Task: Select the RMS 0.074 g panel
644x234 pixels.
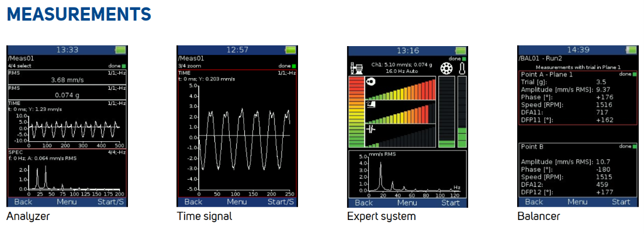Action: pyautogui.click(x=67, y=92)
